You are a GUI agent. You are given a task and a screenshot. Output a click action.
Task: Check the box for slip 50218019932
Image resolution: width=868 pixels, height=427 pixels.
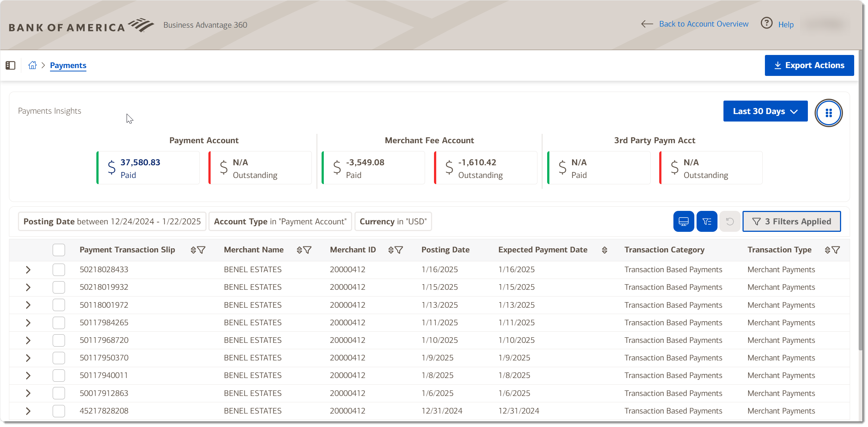click(x=59, y=287)
